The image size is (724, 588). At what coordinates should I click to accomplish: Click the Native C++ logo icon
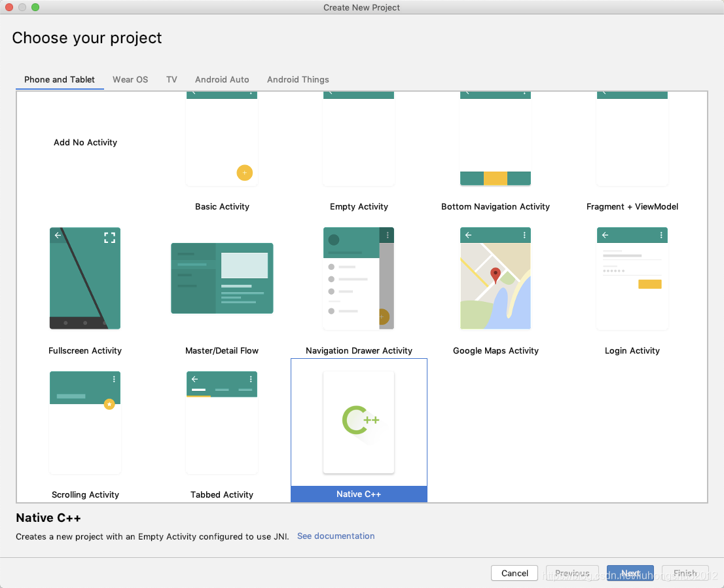(361, 420)
